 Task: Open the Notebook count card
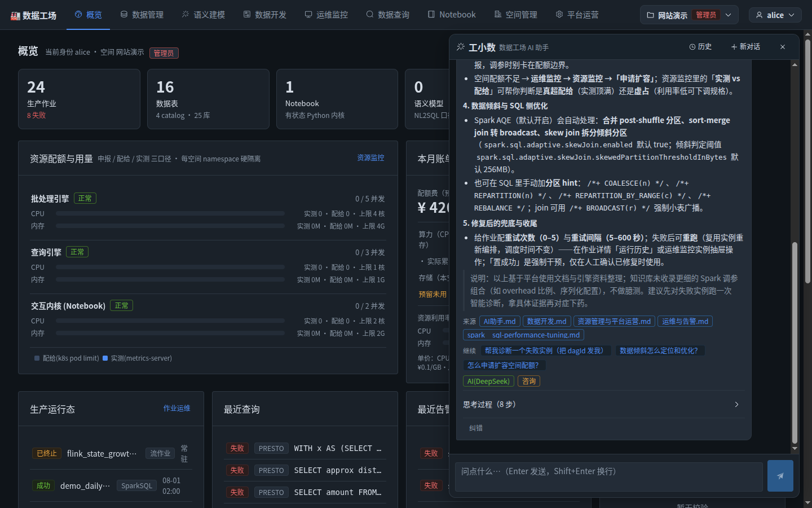point(337,99)
